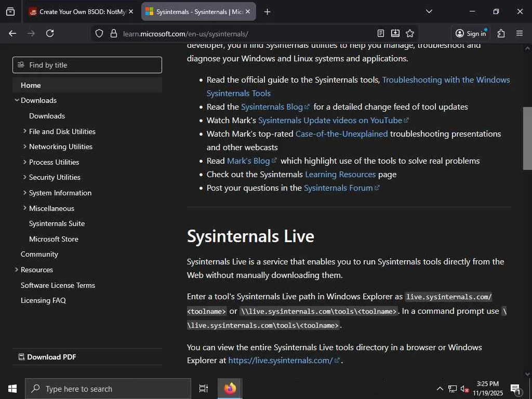Close the Sysinternals tab
Screen dimensions: 532x399
click(x=248, y=11)
